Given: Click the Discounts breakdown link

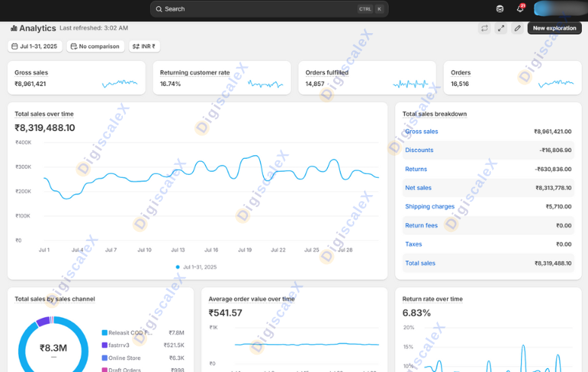Looking at the screenshot, I should 419,151.
